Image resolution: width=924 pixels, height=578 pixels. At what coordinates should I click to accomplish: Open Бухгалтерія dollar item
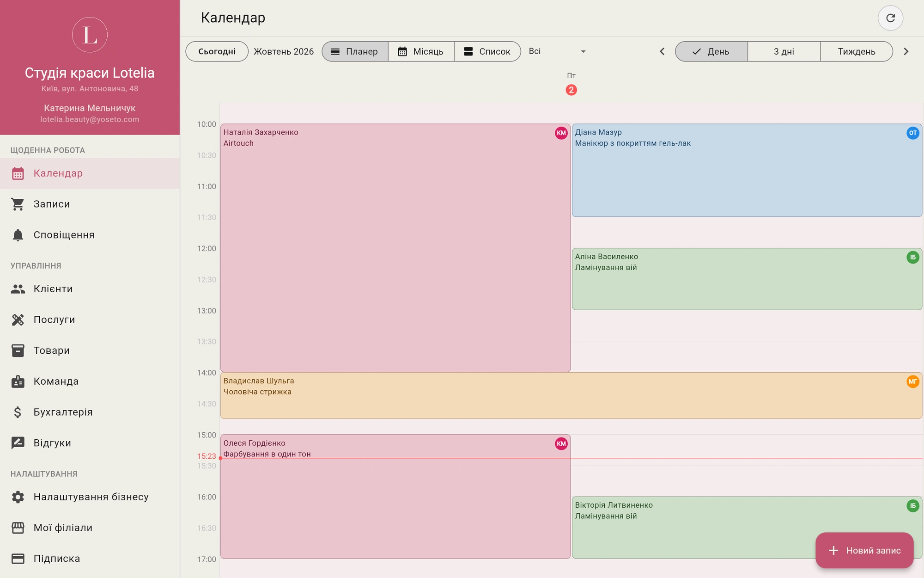point(90,412)
